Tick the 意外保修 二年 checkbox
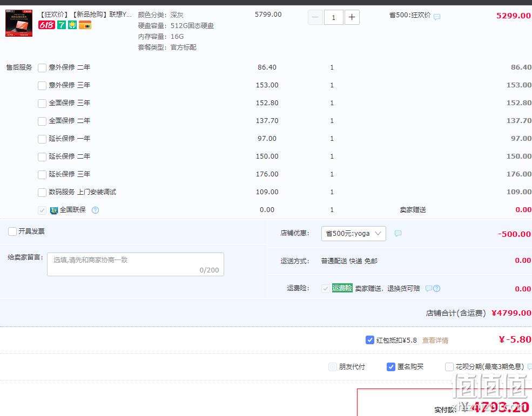Viewport: 532px width, 416px height. (x=42, y=68)
